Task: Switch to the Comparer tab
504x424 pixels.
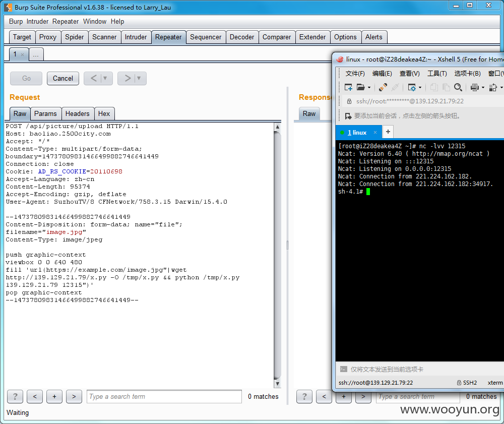Action: [x=276, y=37]
